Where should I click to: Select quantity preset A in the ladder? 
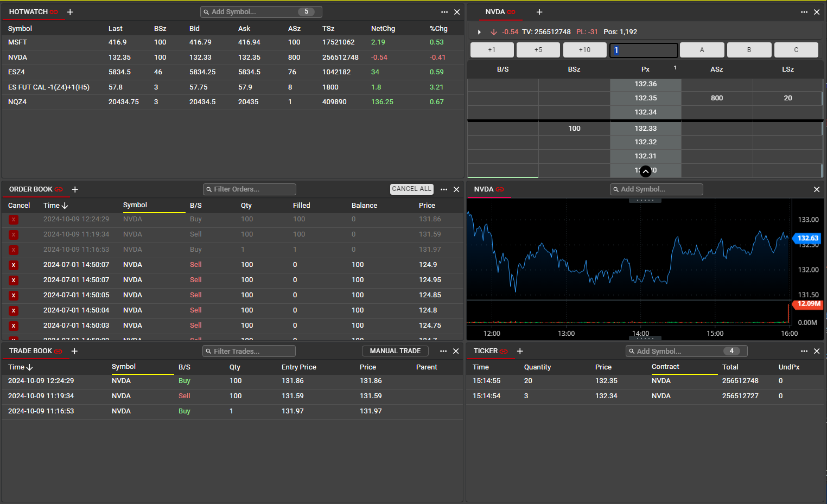702,50
